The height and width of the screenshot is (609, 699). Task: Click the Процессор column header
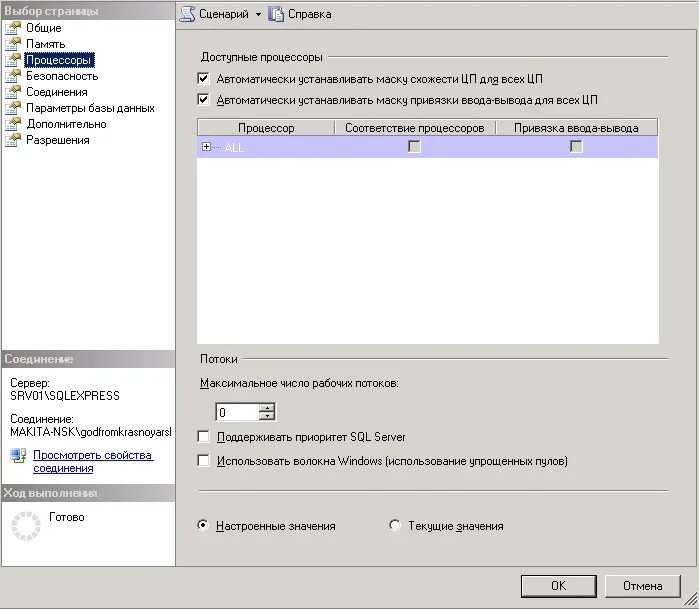click(x=266, y=128)
